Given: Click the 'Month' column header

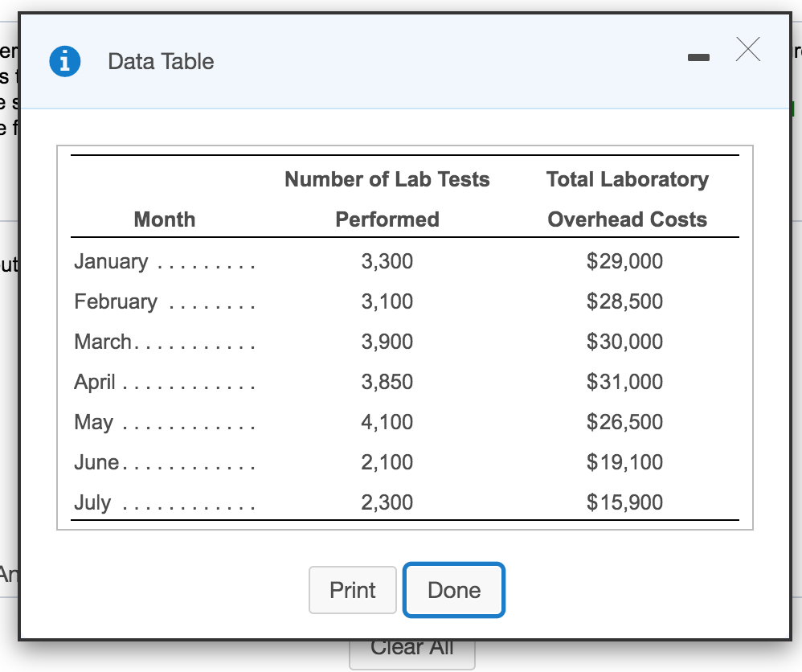Looking at the screenshot, I should click(165, 219).
